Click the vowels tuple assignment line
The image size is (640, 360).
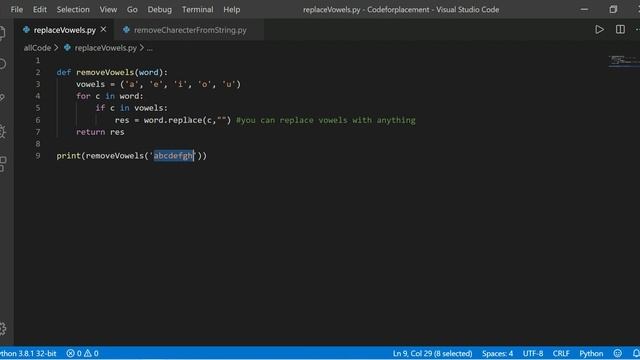click(x=158, y=84)
